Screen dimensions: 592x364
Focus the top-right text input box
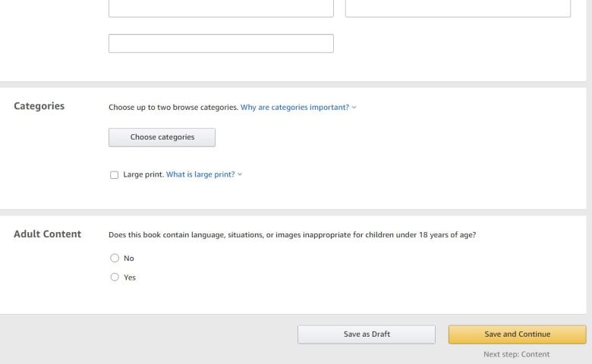tap(458, 8)
